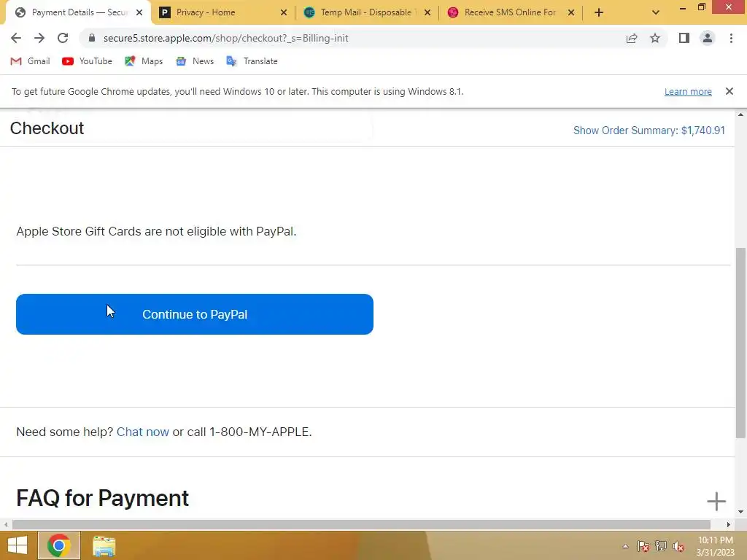This screenshot has height=560, width=747.
Task: Show Order Summary: $1,740.91
Action: pos(649,131)
